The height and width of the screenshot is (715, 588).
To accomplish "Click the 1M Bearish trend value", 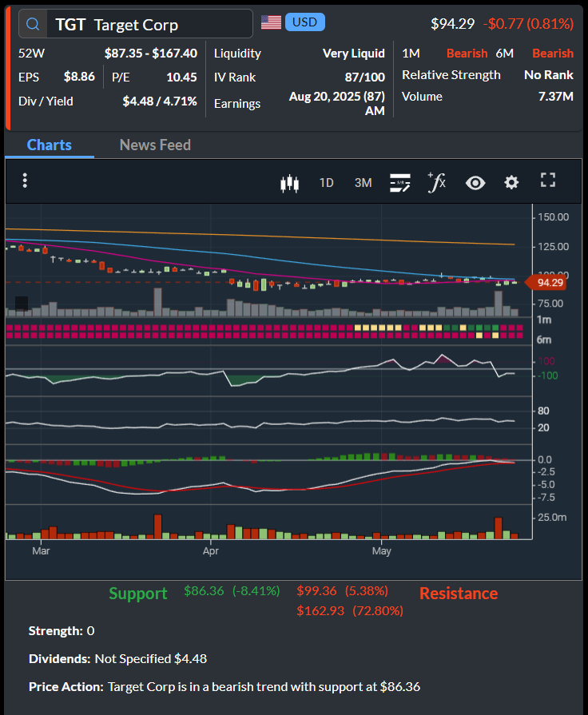I will (x=467, y=54).
